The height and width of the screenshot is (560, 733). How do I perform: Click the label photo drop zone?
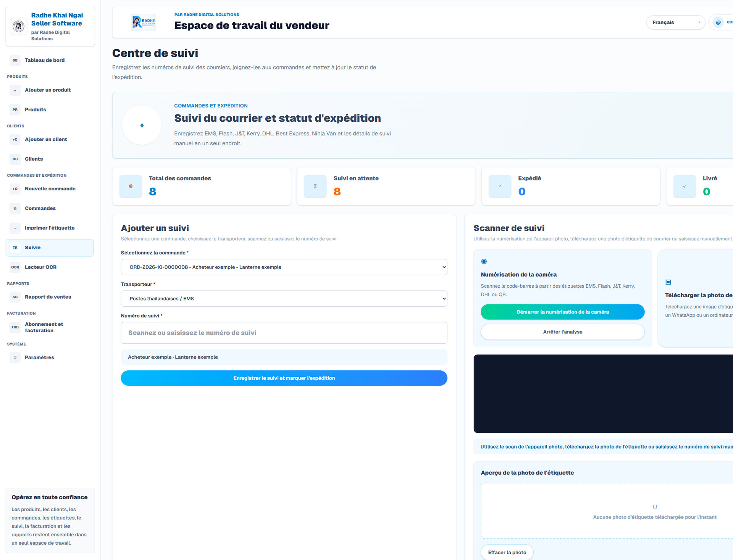[x=607, y=511]
